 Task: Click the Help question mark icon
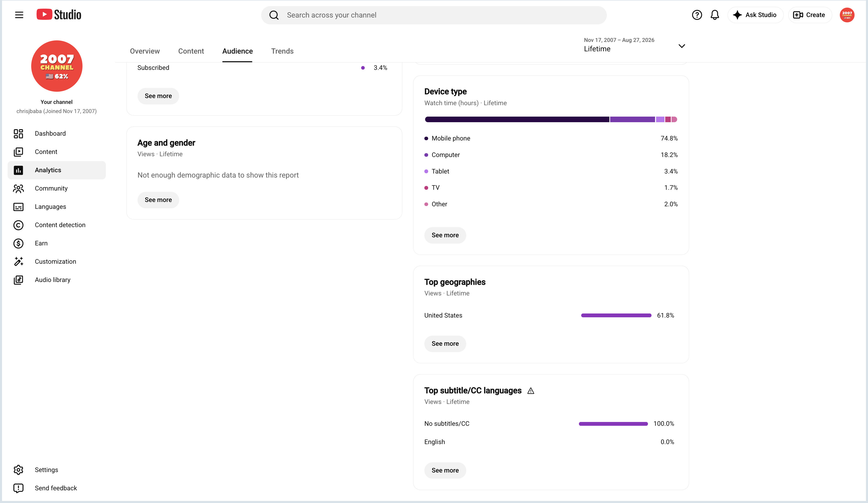(x=697, y=15)
